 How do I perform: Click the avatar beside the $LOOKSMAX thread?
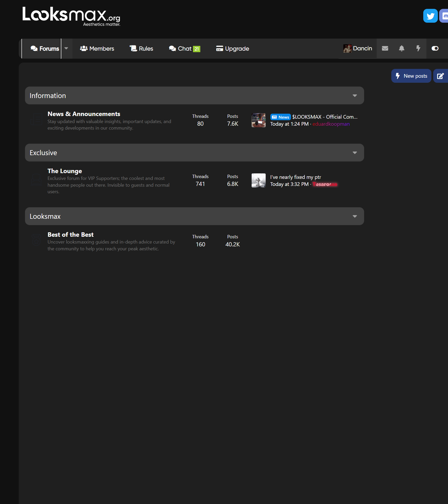pyautogui.click(x=258, y=120)
